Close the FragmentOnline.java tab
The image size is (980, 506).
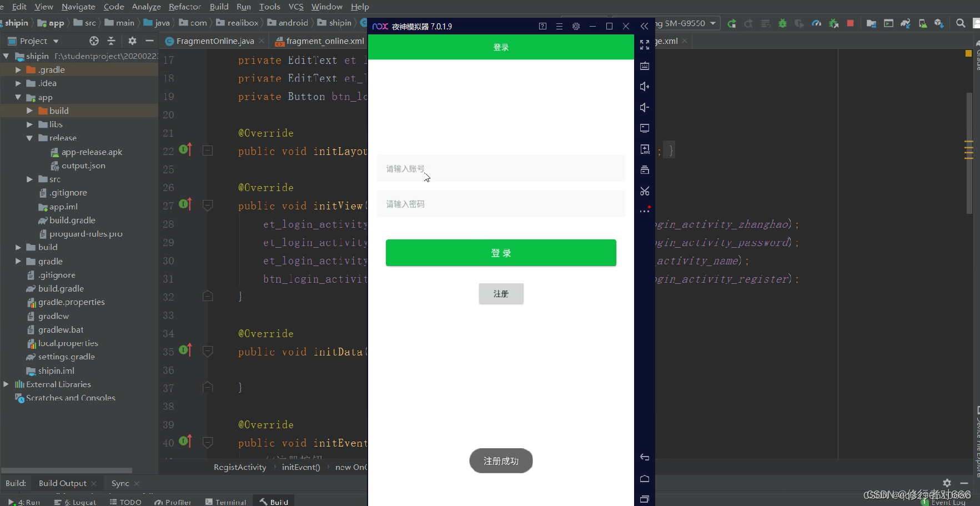[x=262, y=41]
